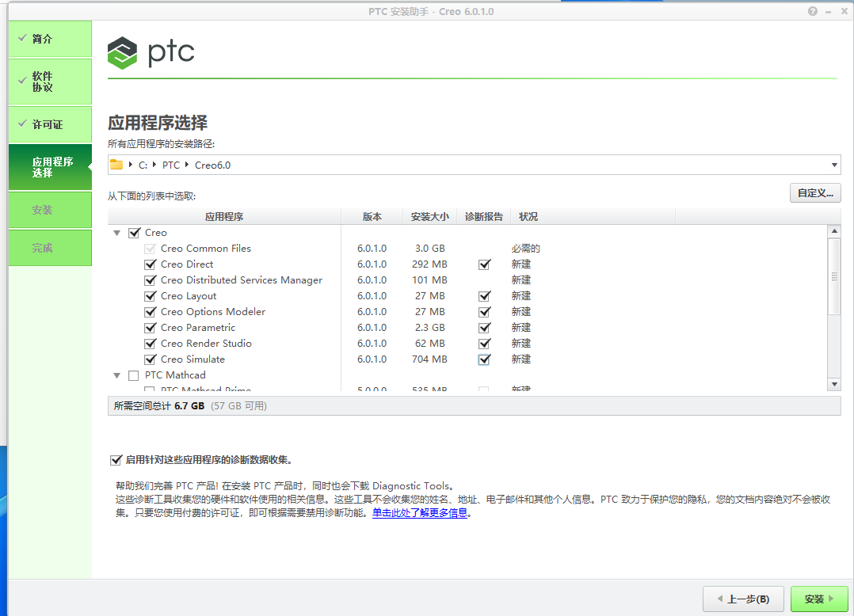
Task: Open the install path dropdown arrow
Action: pyautogui.click(x=834, y=165)
